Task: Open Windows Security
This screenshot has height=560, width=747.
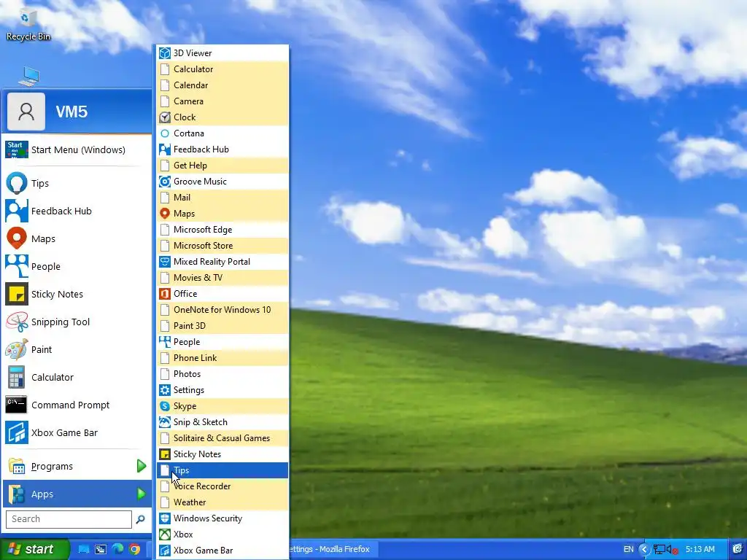Action: click(222, 518)
